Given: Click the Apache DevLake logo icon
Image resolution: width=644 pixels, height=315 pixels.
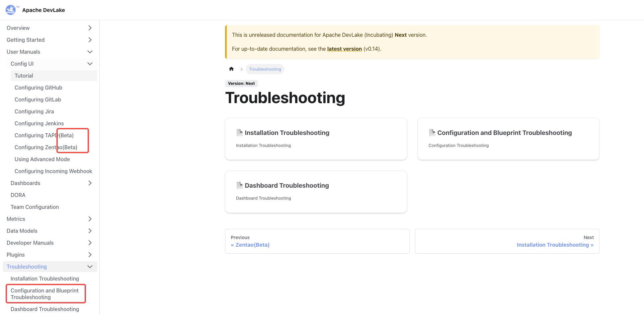Looking at the screenshot, I should click(11, 10).
